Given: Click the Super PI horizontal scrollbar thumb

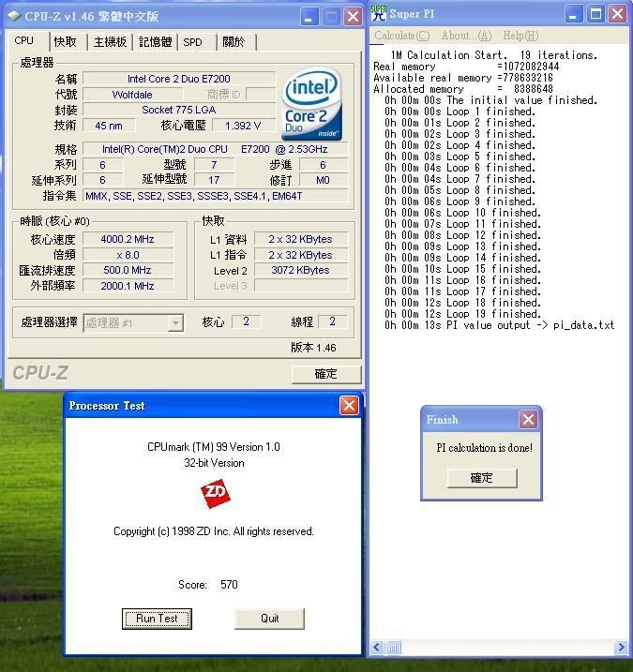Looking at the screenshot, I should click(393, 647).
